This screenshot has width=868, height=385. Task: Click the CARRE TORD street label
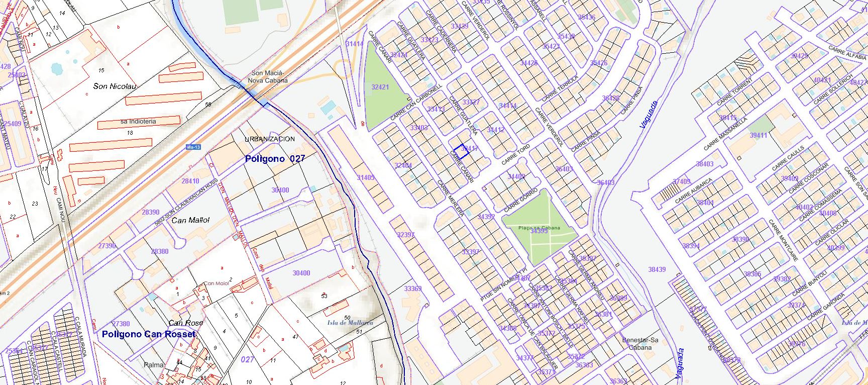click(x=516, y=155)
